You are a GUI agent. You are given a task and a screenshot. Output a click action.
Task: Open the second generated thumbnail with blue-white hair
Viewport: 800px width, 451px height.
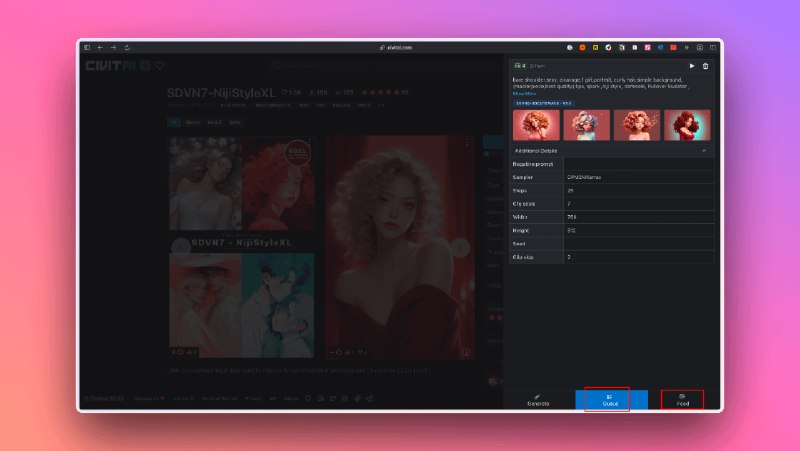pyautogui.click(x=586, y=125)
